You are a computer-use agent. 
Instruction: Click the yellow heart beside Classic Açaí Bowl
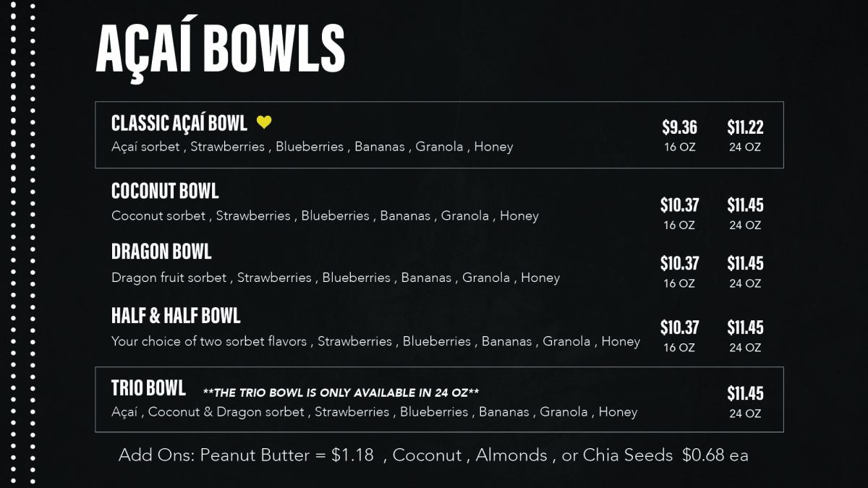coord(264,123)
